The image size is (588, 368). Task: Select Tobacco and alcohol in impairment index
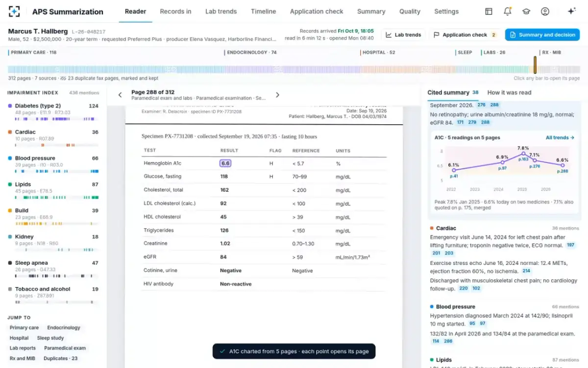(53, 295)
